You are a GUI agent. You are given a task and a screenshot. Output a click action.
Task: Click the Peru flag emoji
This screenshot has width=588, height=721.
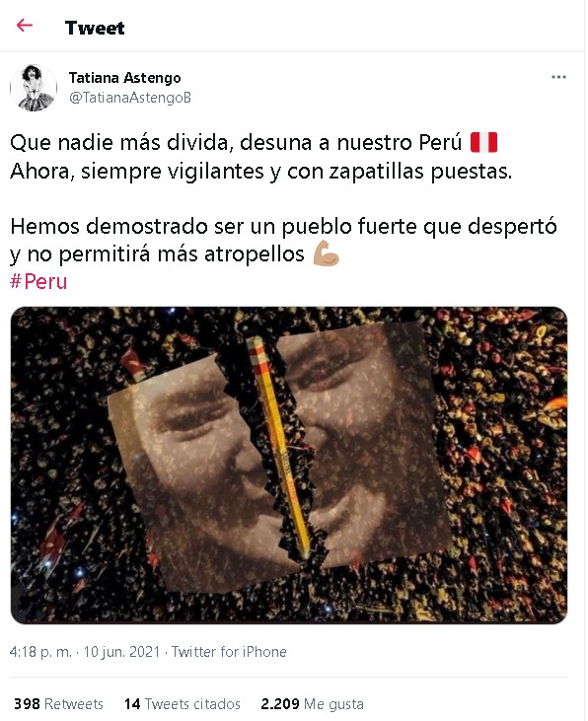(483, 143)
